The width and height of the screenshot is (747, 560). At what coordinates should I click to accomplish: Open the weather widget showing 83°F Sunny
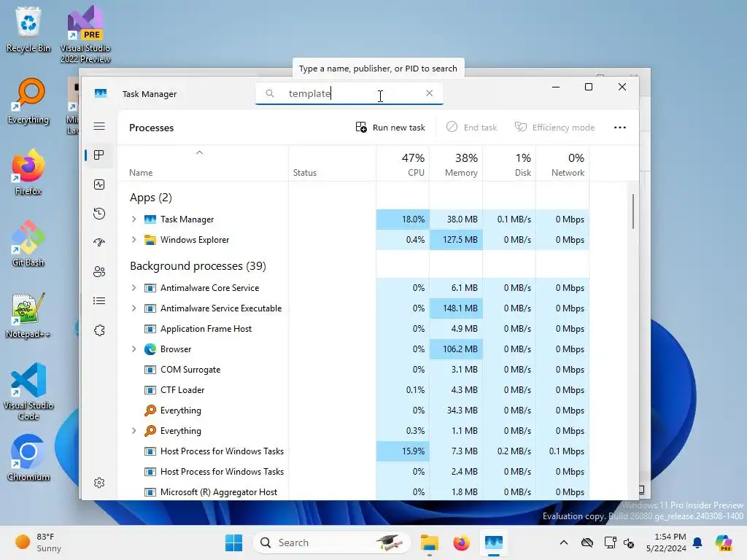(38, 542)
